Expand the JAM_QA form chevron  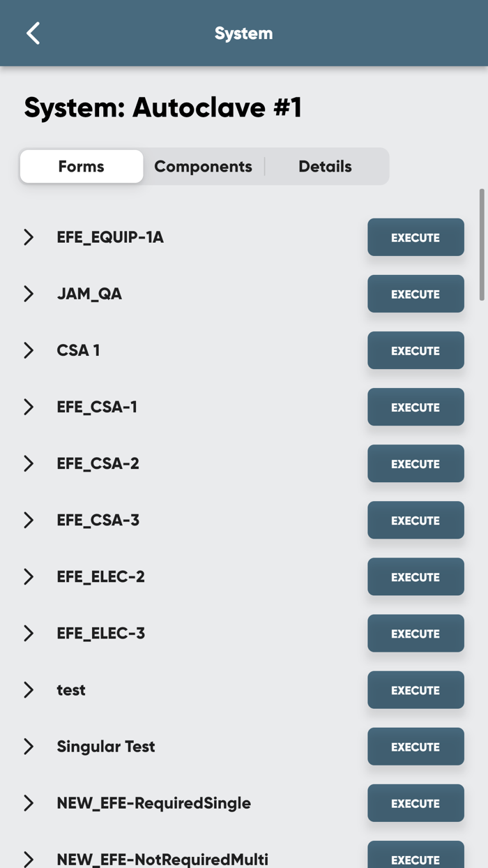pyautogui.click(x=29, y=294)
